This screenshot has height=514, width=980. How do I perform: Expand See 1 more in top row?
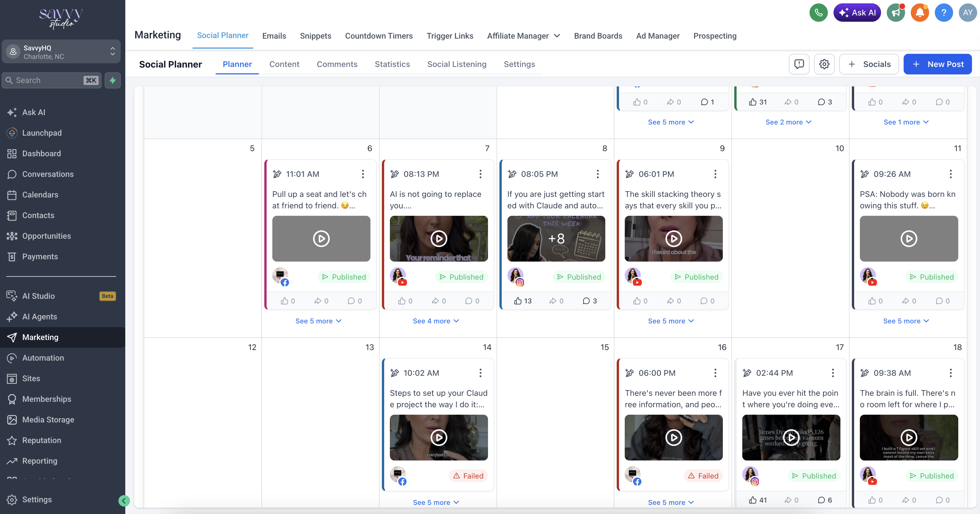pos(906,122)
